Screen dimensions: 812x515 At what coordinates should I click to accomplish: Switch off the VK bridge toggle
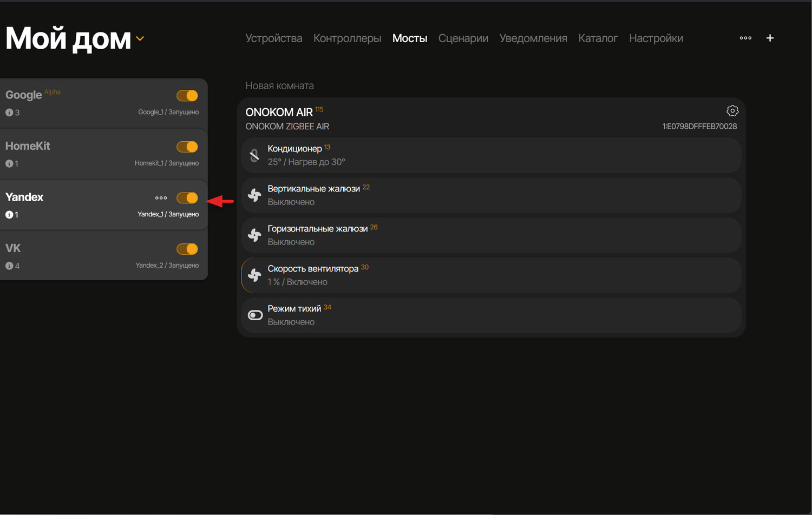coord(187,249)
